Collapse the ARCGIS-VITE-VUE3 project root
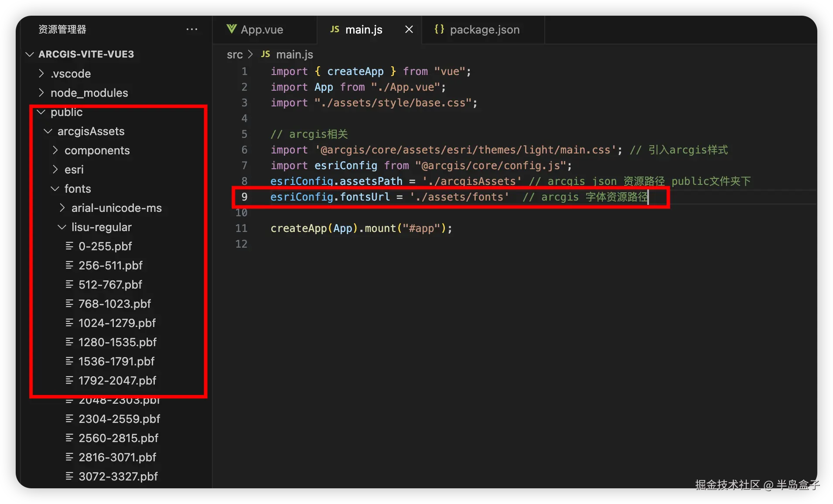 click(30, 54)
